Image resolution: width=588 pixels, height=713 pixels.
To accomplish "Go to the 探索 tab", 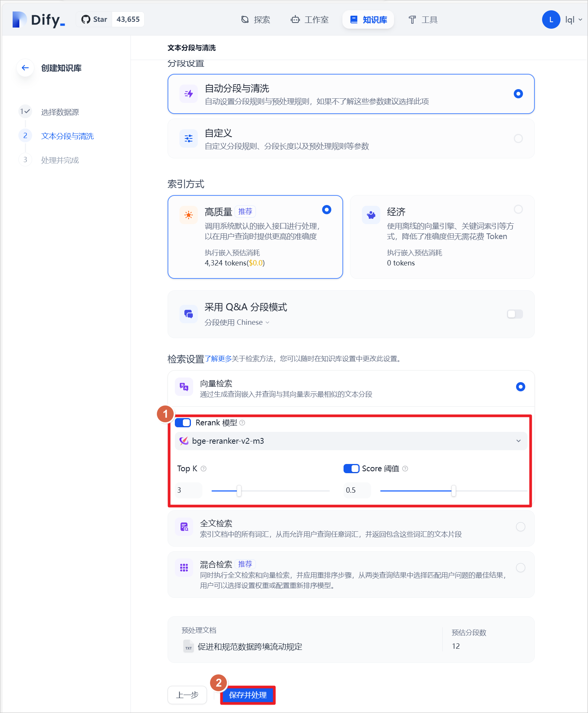I will (256, 20).
